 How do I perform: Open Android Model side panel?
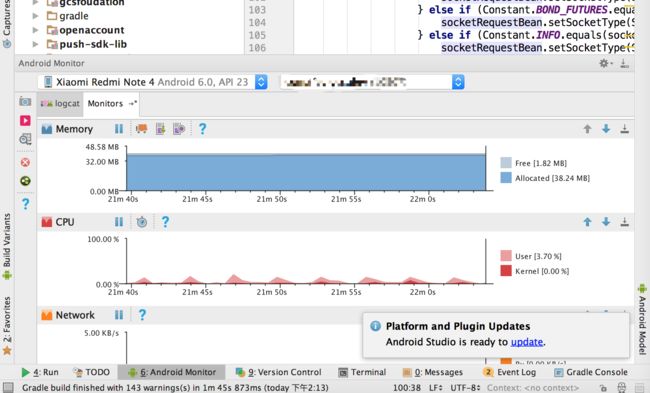click(x=643, y=319)
